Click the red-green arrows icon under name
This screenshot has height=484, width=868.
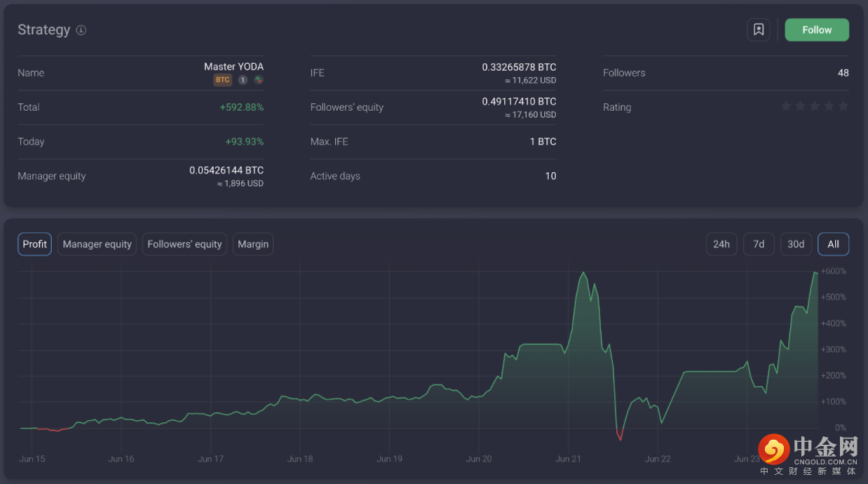coord(259,80)
